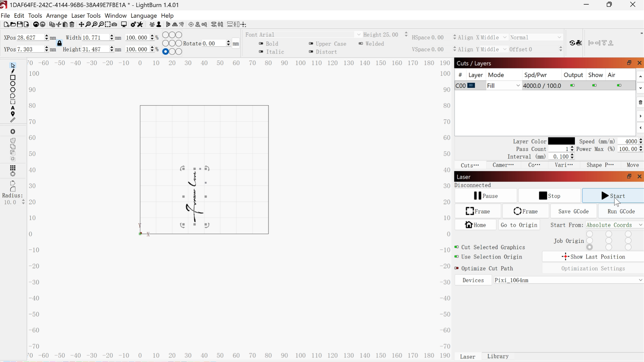The image size is (644, 362).
Task: Click the black Layer Color swatch
Action: 561,141
